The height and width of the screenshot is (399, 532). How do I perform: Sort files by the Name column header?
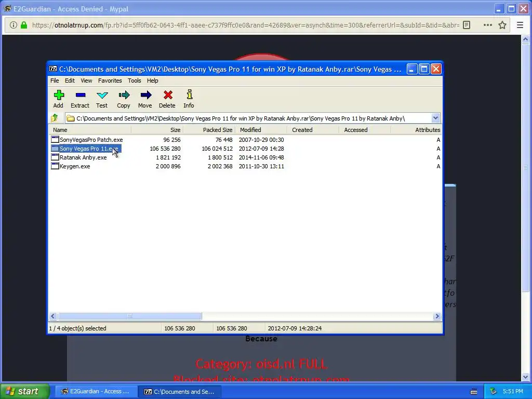(90, 130)
